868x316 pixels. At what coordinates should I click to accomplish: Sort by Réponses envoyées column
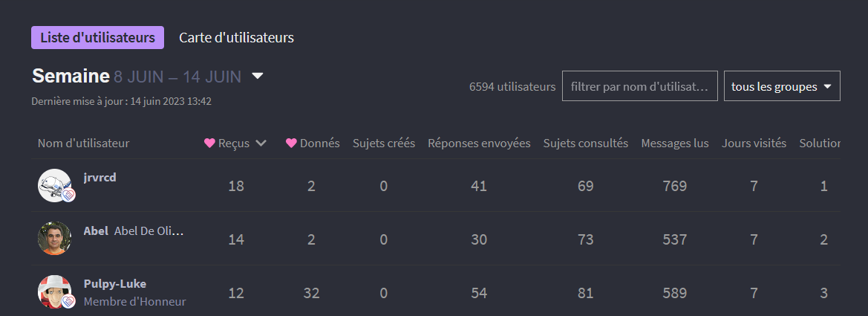[479, 143]
